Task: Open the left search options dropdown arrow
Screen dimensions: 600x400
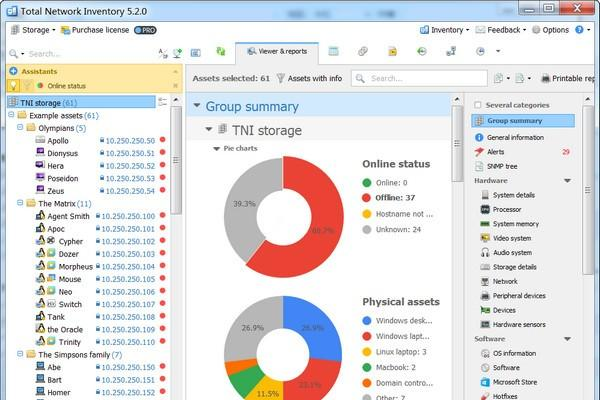Action: pyautogui.click(x=23, y=54)
